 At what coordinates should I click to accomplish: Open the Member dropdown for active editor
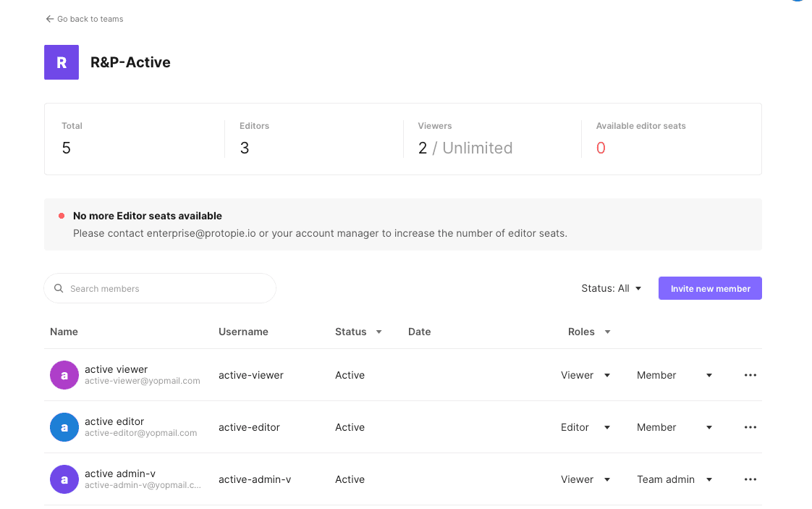(x=673, y=427)
